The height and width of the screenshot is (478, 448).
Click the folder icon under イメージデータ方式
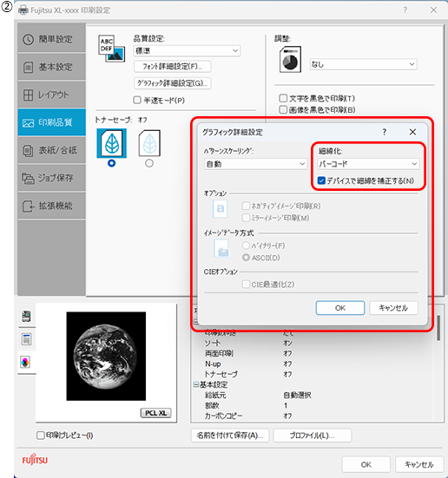[221, 249]
